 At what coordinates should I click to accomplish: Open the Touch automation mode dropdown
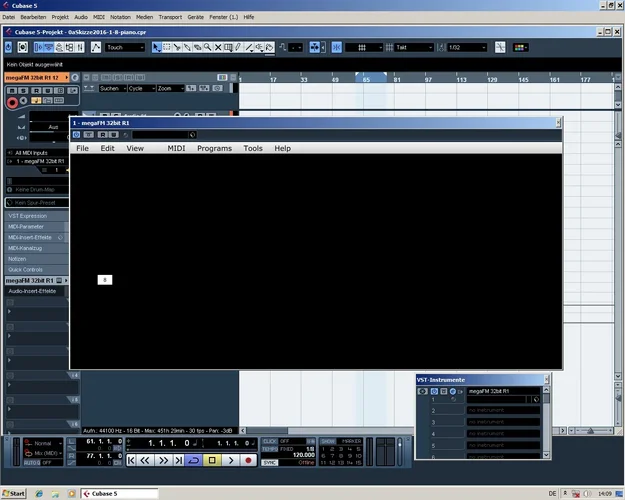tap(125, 47)
